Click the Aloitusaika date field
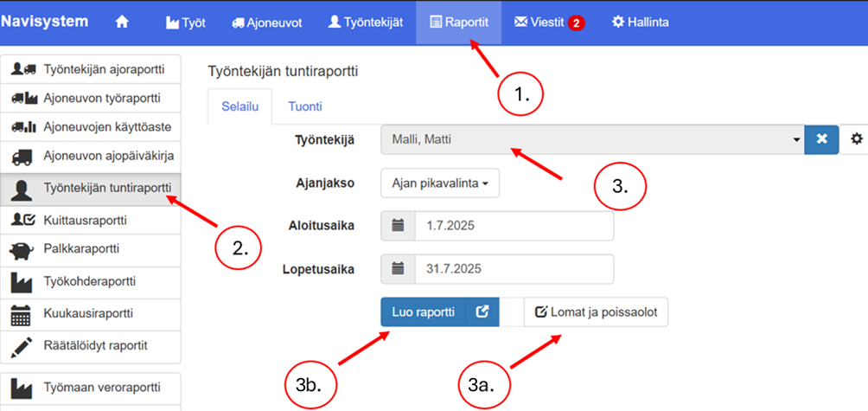 tap(514, 226)
